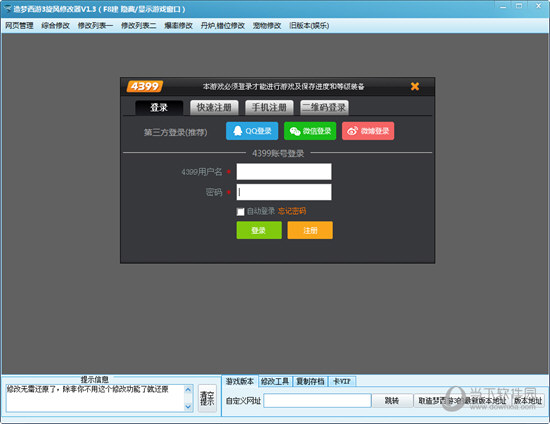
Task: Click the 提示信息 scrollbar down arrow
Action: click(188, 407)
